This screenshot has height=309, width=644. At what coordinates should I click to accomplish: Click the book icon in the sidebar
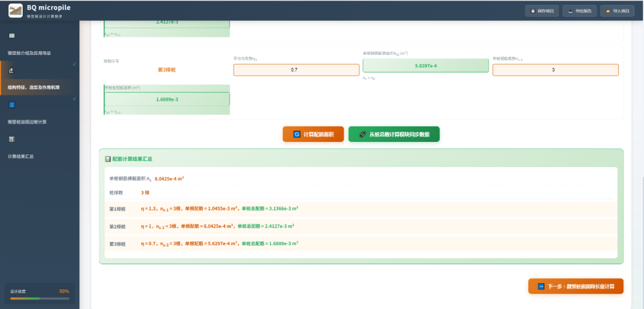coord(12,36)
